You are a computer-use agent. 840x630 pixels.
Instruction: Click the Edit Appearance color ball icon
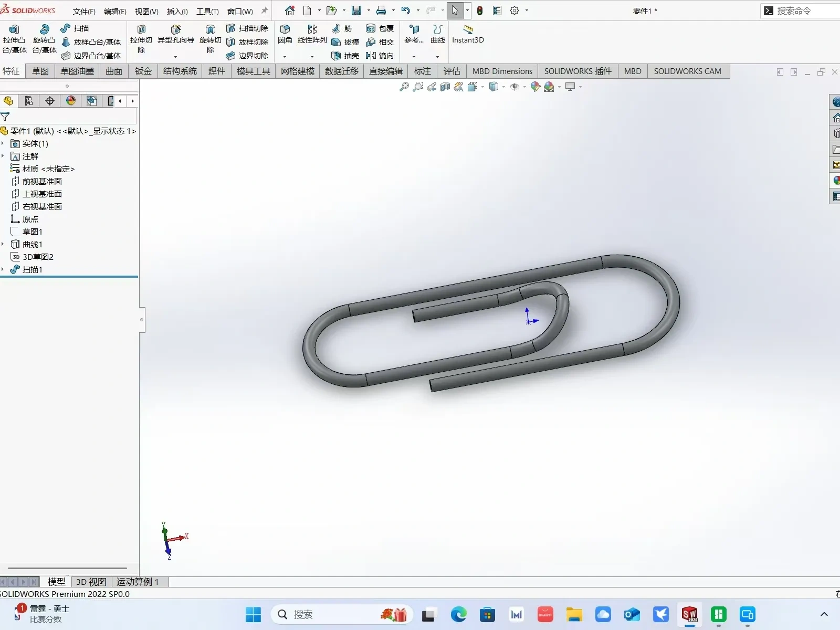(535, 87)
